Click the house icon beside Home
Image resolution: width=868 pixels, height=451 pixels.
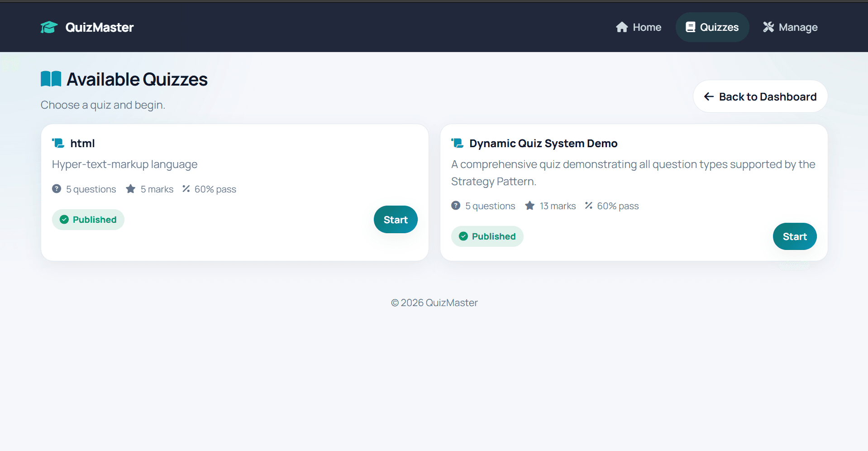pos(622,27)
